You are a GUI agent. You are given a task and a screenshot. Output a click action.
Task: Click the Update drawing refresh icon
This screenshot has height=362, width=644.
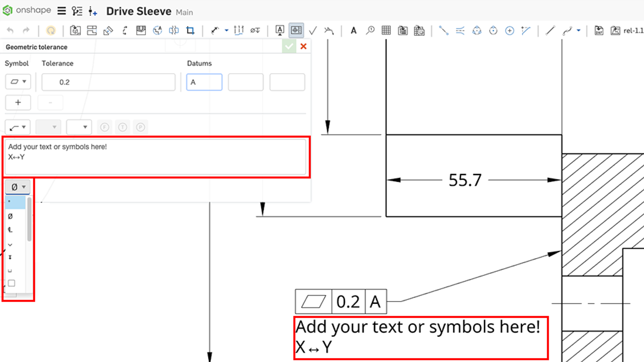pos(51,31)
